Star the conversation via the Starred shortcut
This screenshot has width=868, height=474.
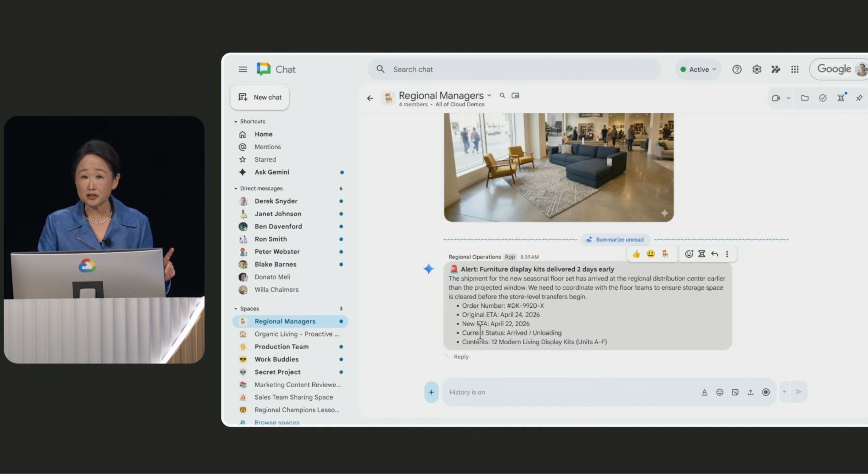pos(265,159)
